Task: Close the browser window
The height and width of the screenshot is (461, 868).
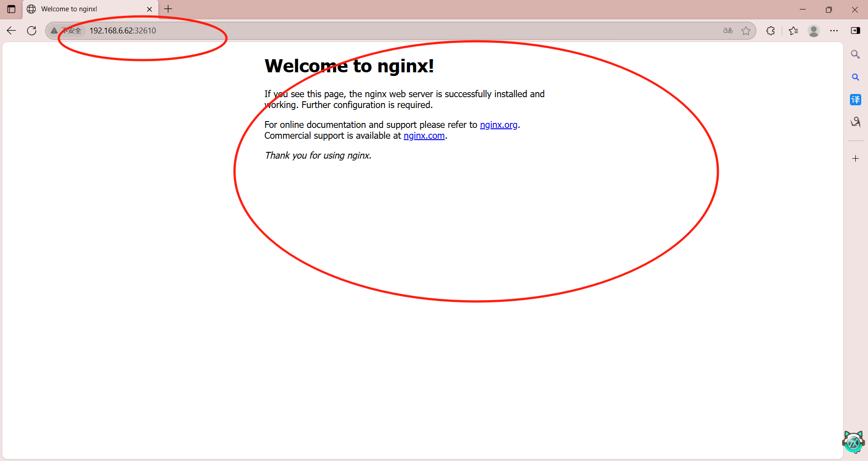Action: (x=855, y=9)
